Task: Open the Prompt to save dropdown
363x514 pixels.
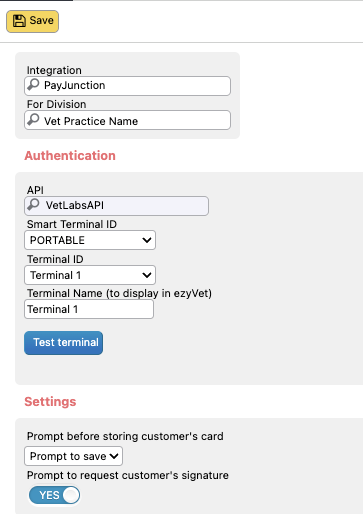Action: (x=73, y=456)
